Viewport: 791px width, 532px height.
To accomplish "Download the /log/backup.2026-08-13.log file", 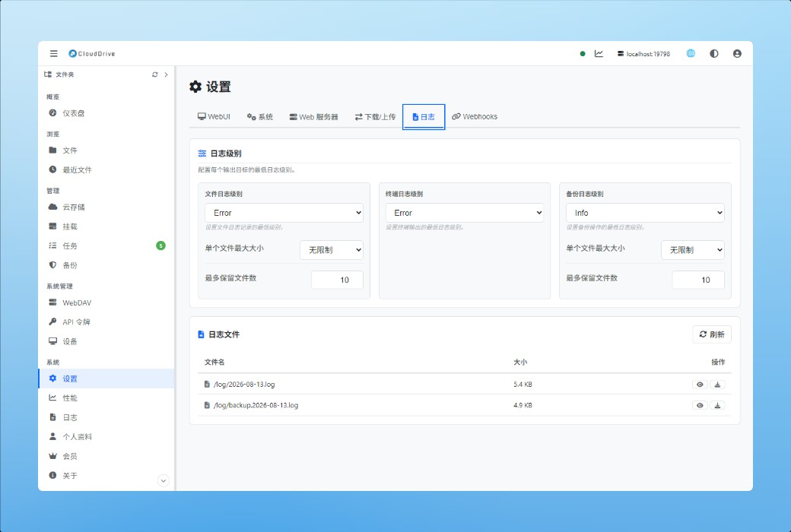I will [x=717, y=405].
